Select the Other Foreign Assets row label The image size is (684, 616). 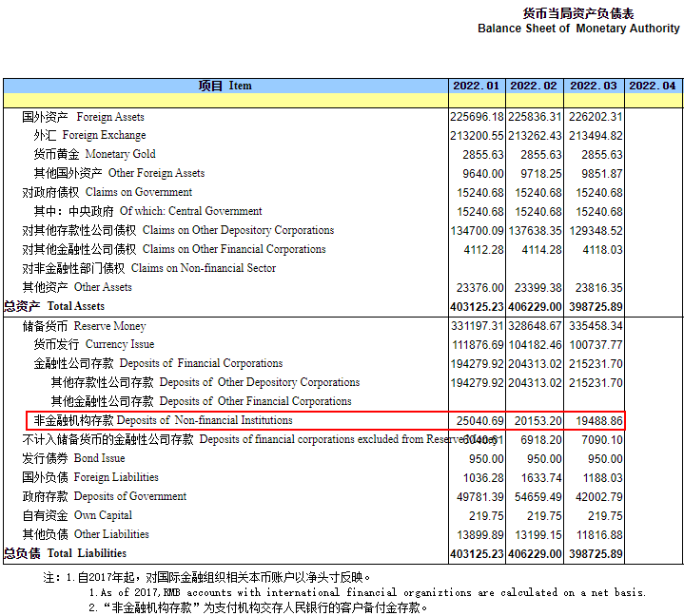click(x=119, y=173)
